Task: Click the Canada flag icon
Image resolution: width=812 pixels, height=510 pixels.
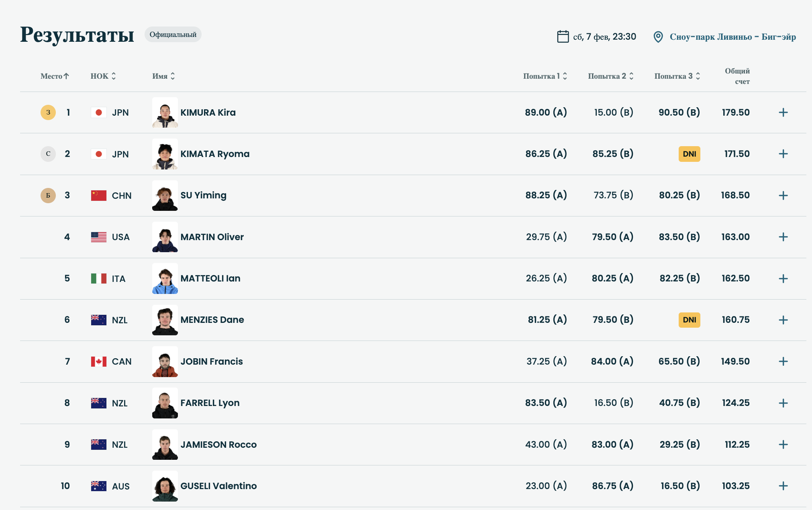Action: tap(98, 361)
